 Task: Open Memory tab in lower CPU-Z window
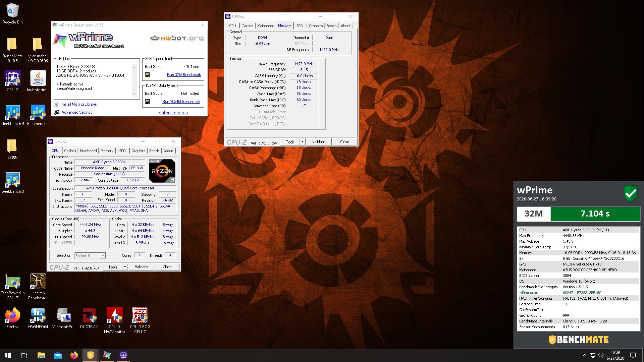[107, 151]
